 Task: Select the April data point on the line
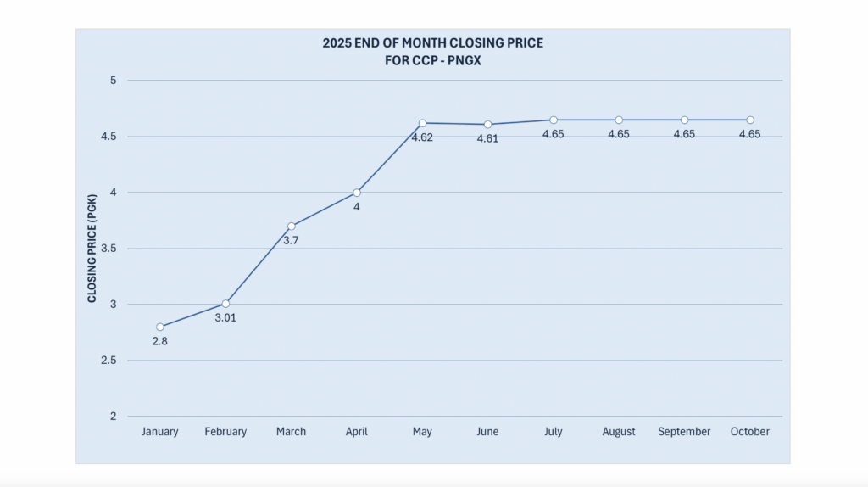357,193
